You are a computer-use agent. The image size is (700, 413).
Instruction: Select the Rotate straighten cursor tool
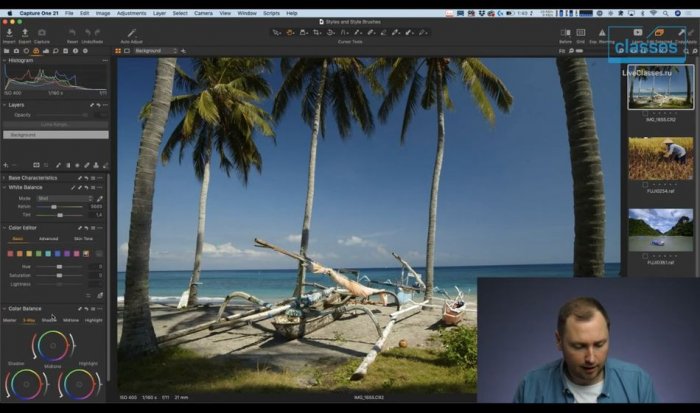coord(331,33)
